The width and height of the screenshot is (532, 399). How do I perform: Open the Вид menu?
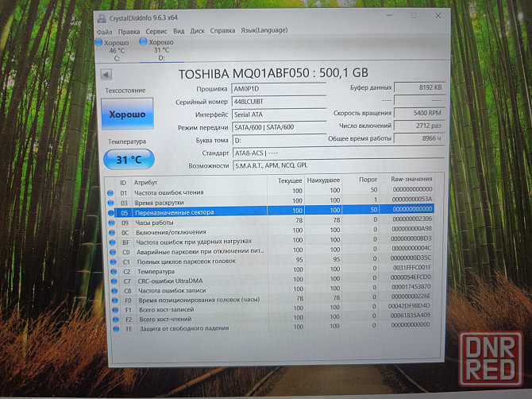pyautogui.click(x=179, y=31)
